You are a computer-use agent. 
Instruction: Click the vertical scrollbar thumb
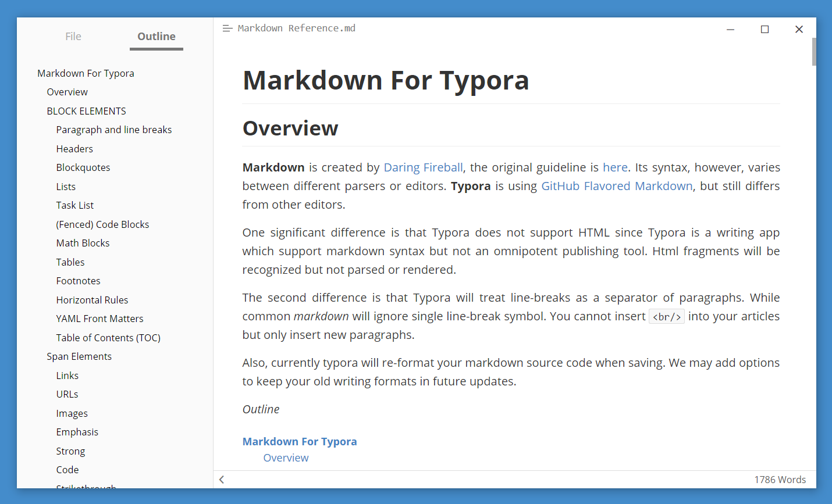[x=815, y=52]
